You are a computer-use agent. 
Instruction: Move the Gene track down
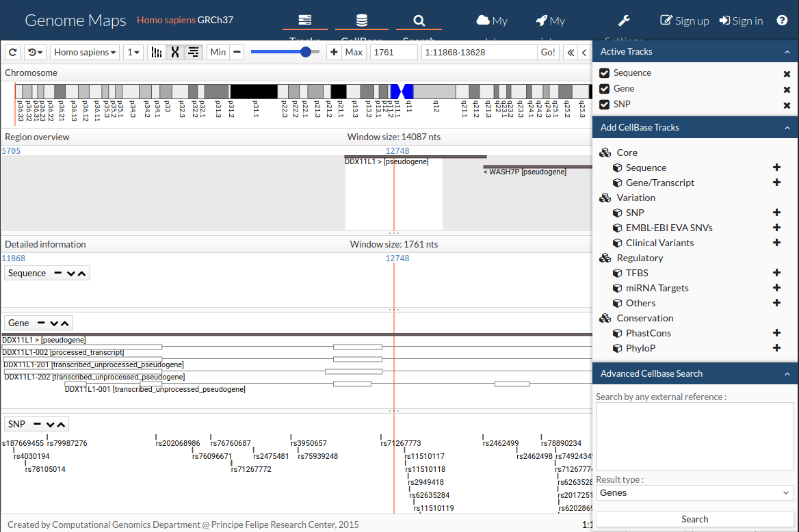54,323
